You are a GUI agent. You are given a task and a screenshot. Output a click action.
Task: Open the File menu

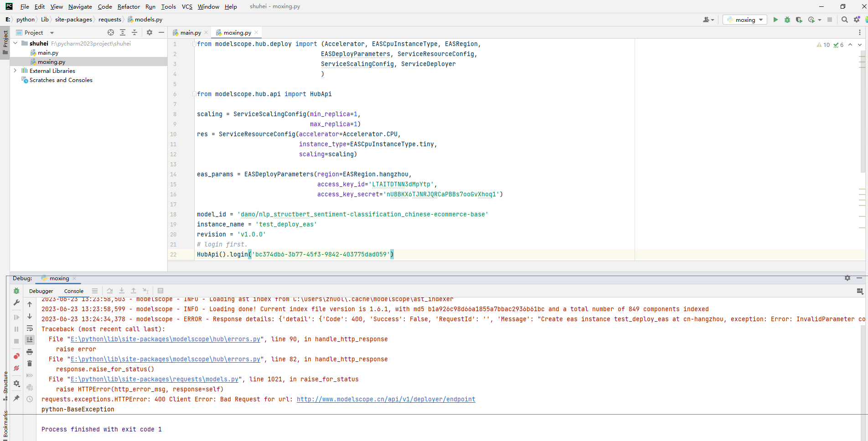coord(25,6)
